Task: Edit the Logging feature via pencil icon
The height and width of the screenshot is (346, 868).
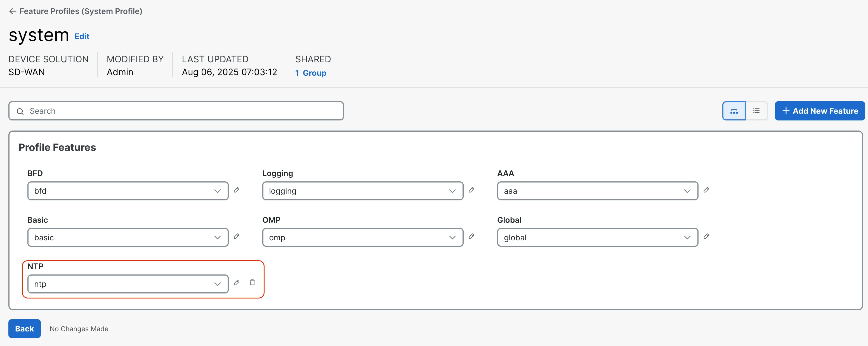Action: tap(471, 190)
